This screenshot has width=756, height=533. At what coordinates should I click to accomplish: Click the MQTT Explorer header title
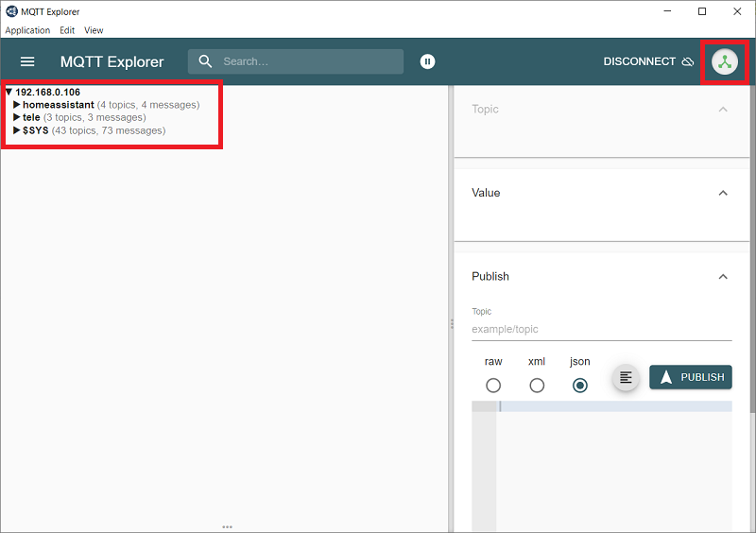[x=112, y=61]
